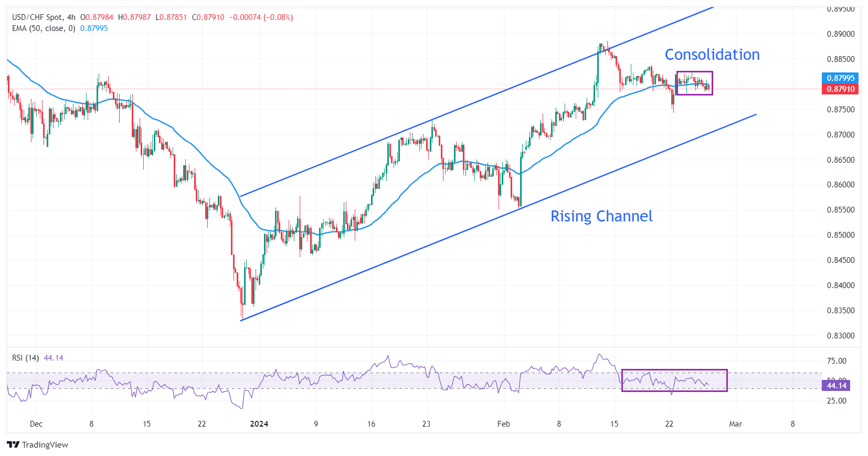
Task: Click the TradingView logo icon
Action: click(13, 445)
